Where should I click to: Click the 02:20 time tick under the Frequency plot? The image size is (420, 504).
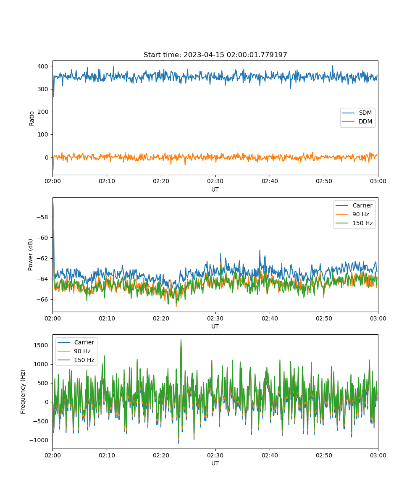click(x=161, y=455)
